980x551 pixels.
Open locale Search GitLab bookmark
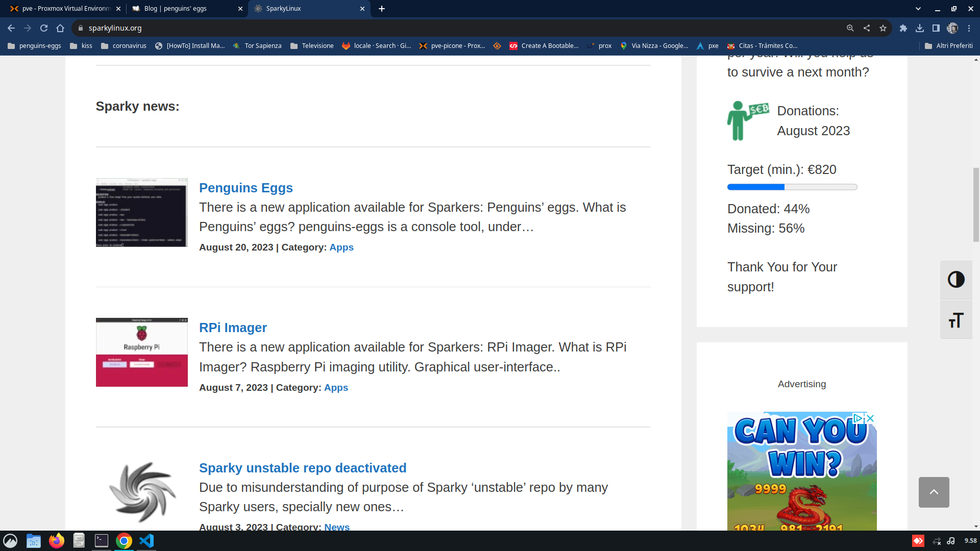(x=377, y=46)
